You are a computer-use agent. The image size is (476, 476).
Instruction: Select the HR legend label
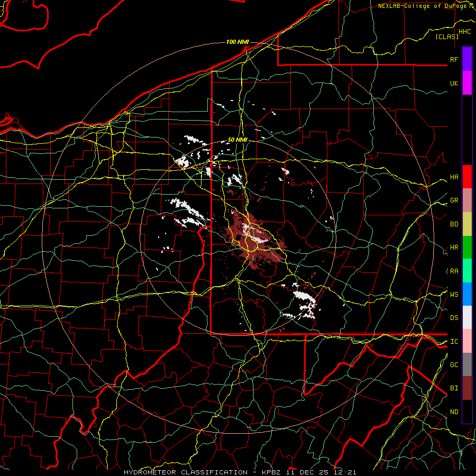coord(454,248)
